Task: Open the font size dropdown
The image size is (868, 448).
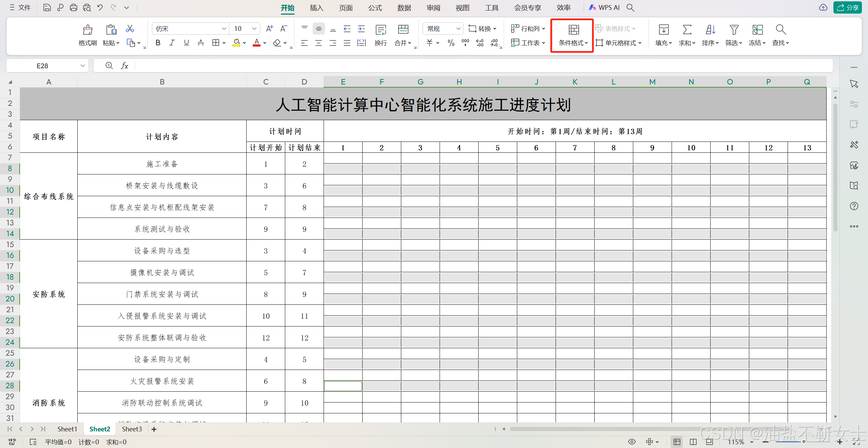Action: 254,29
